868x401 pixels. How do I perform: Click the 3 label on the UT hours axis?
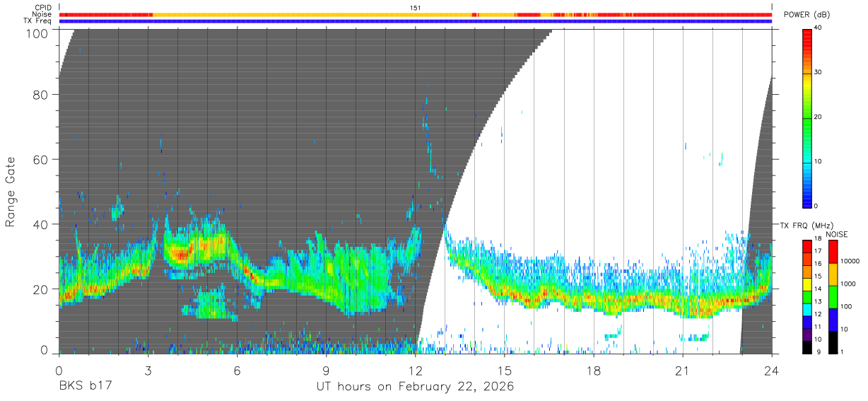point(148,371)
